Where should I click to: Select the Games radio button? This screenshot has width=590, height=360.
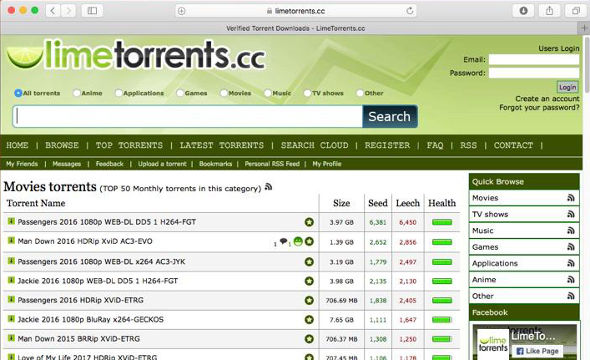point(180,93)
